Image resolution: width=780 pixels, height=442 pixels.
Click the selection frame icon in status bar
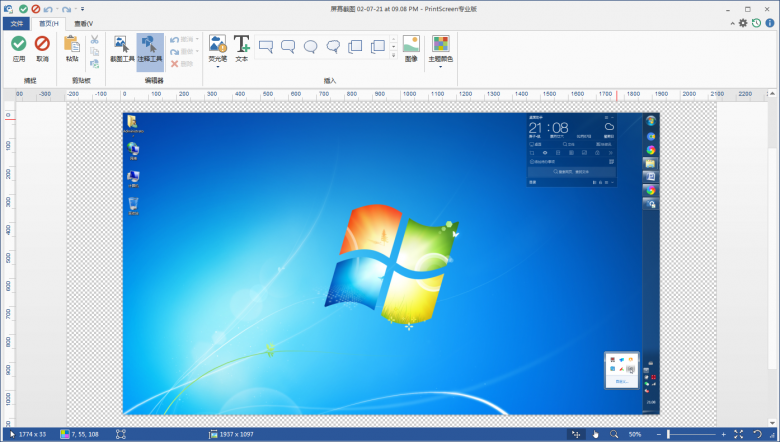(121, 434)
